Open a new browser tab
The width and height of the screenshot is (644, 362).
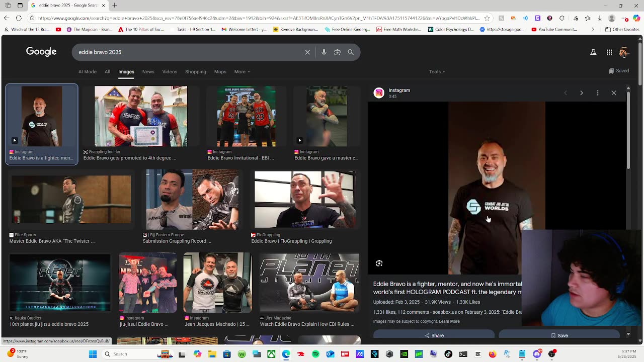click(x=114, y=6)
